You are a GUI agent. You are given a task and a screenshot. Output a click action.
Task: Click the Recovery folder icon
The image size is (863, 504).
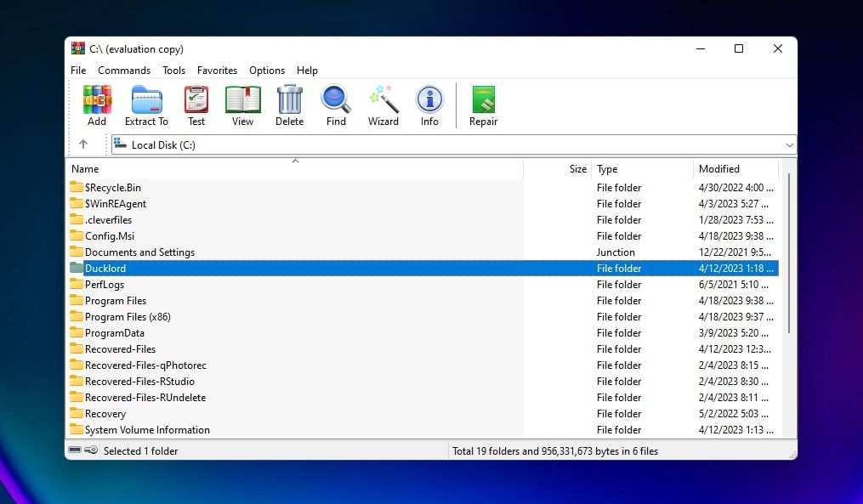(x=77, y=413)
